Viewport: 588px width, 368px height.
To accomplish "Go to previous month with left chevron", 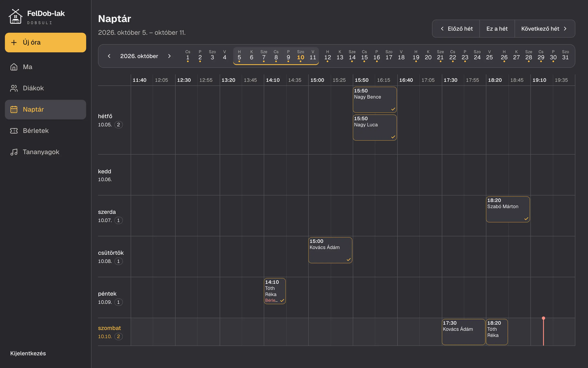I will tap(109, 56).
